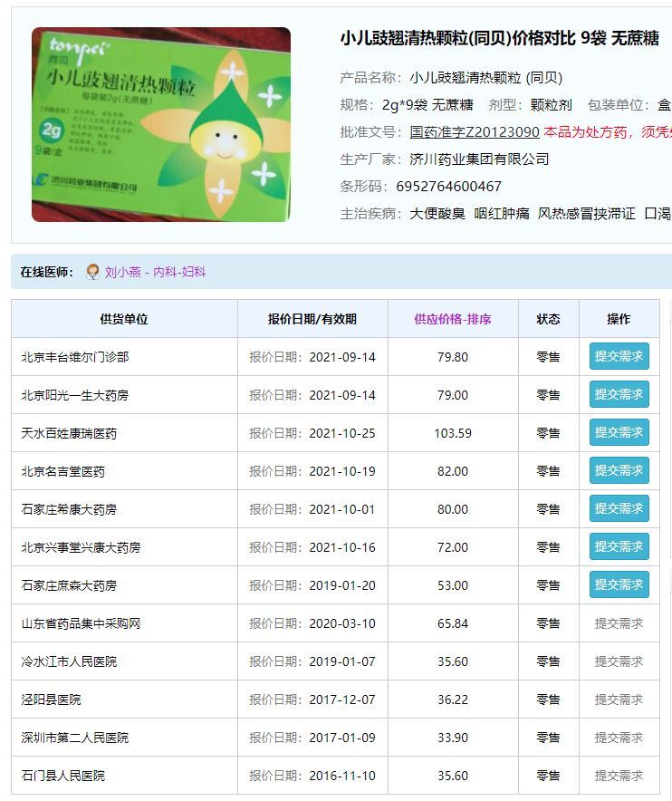Sort by 供应价格-排序 column header
Viewport: 672px width, 801px height.
tap(453, 319)
